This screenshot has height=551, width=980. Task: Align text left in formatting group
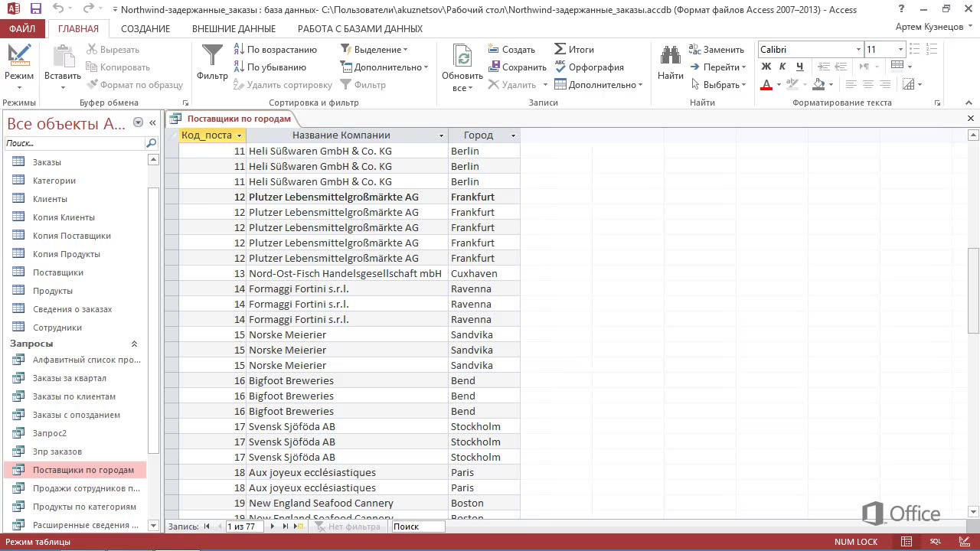[851, 85]
